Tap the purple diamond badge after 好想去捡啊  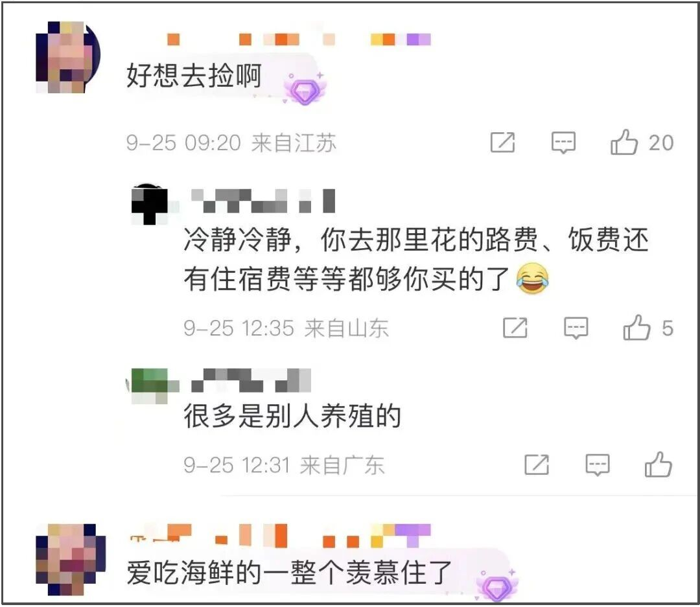pos(305,89)
